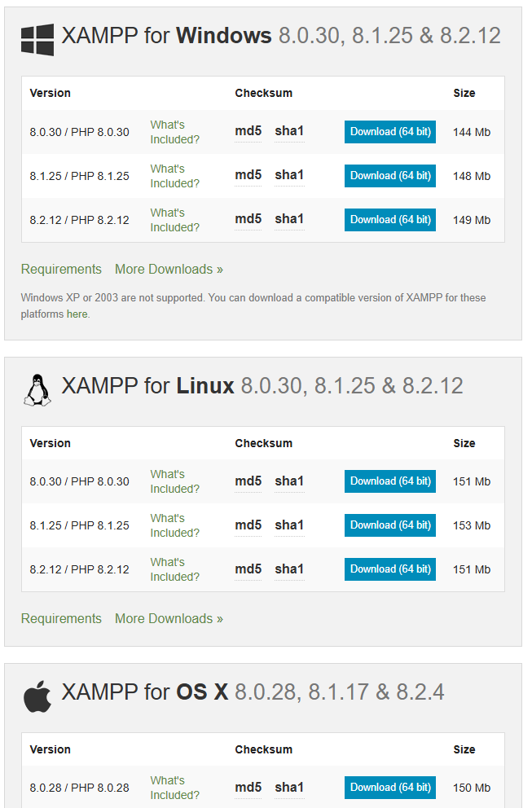Click the '144 Mb' size value

pyautogui.click(x=472, y=133)
